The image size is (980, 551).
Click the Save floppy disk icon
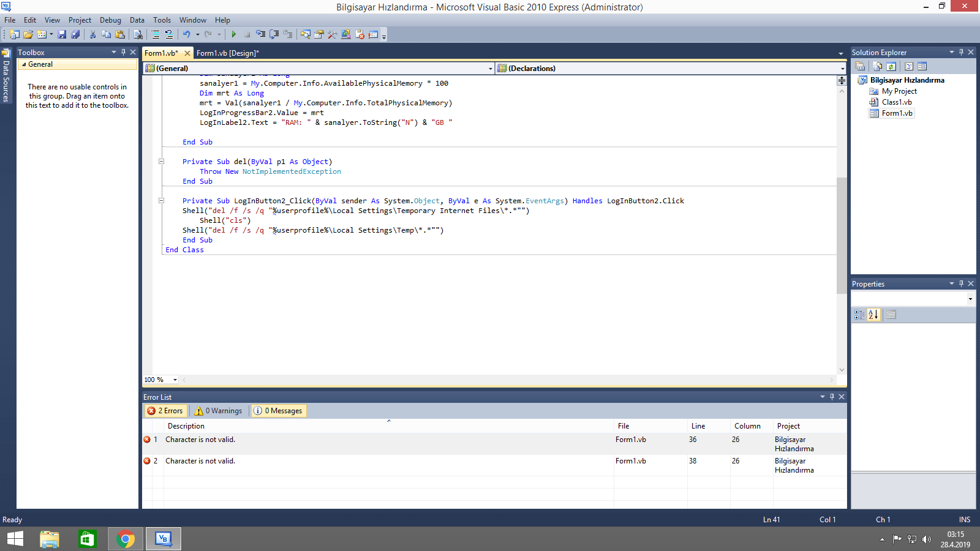click(62, 34)
